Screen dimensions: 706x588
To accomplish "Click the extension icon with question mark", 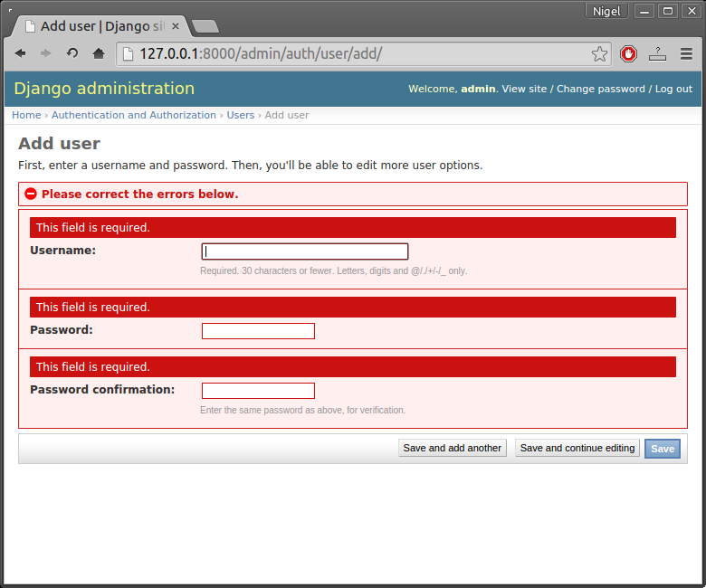I will (657, 54).
